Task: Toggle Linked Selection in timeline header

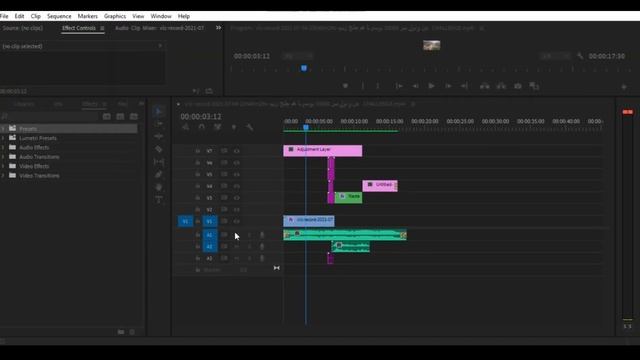Action: [x=218, y=127]
